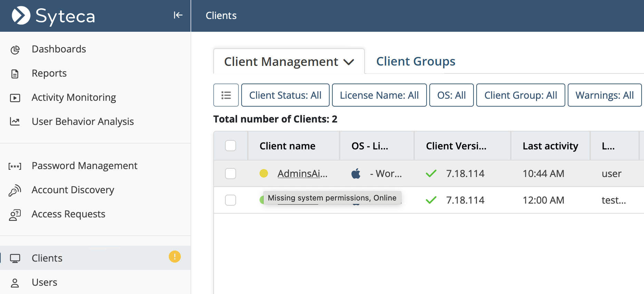The image size is (644, 294).
Task: Click the Syteca logo icon
Action: click(x=21, y=16)
